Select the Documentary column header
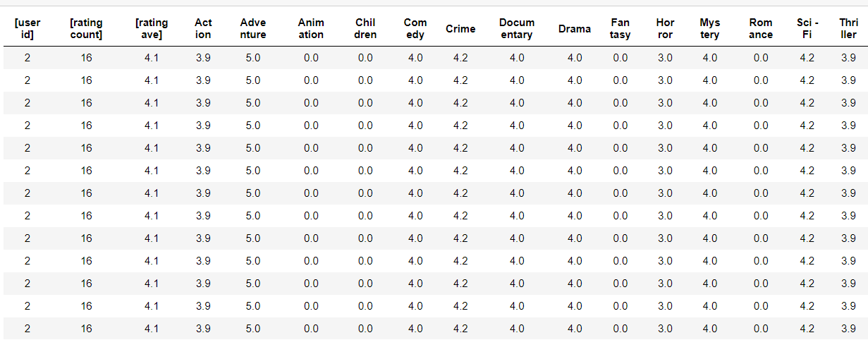 (x=517, y=29)
